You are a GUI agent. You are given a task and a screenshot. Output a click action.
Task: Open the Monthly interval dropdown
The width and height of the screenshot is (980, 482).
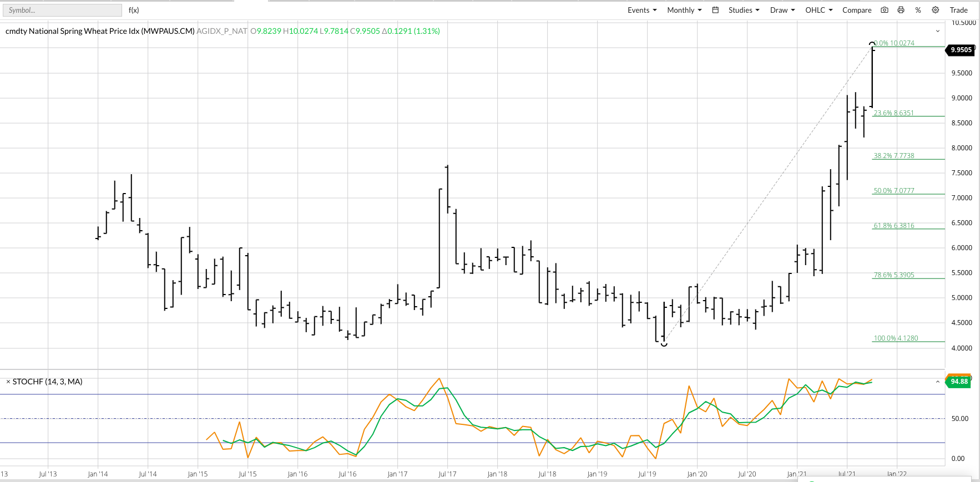(684, 10)
